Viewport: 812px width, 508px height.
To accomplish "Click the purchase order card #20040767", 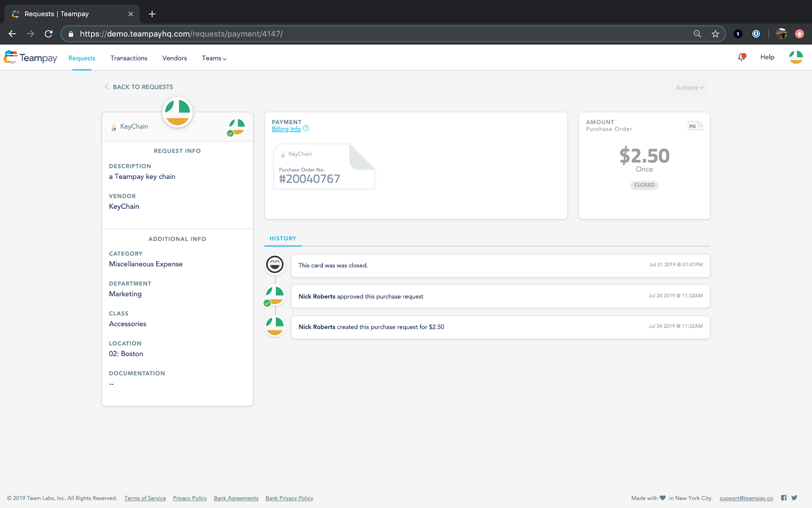I will tap(324, 167).
